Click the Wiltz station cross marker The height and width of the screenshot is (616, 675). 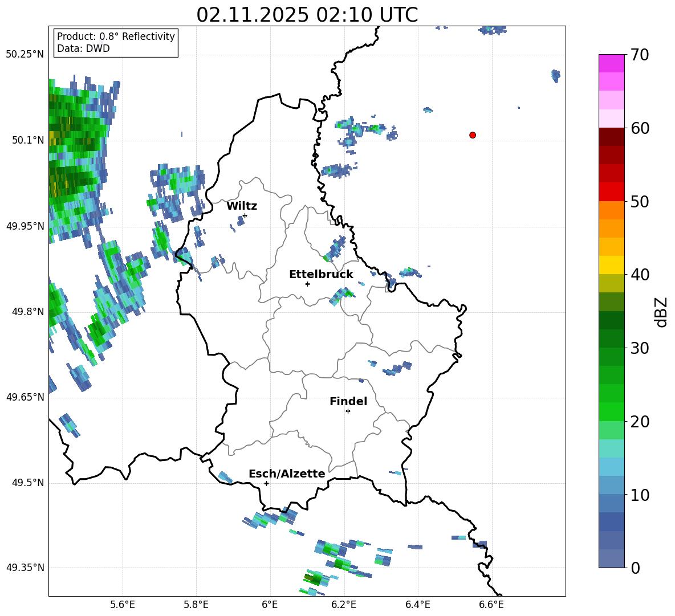pos(245,215)
